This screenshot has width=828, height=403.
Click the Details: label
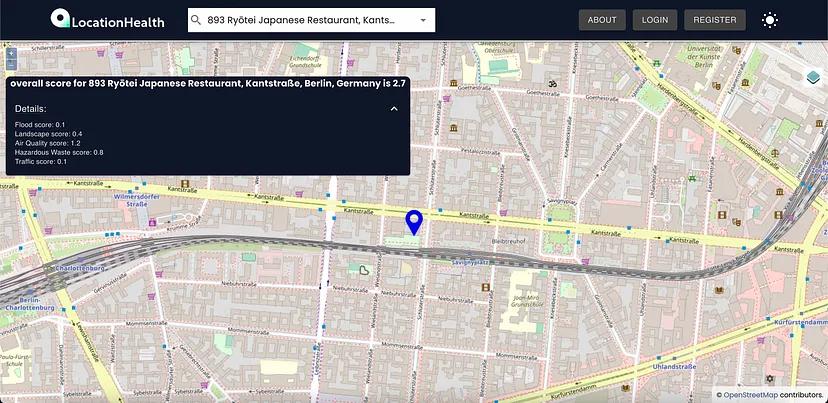[31, 109]
